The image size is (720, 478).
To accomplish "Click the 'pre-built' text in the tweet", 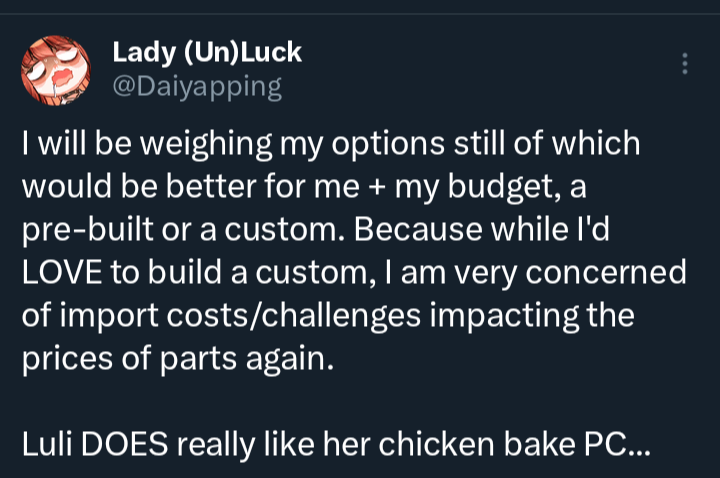I will click(x=77, y=229).
